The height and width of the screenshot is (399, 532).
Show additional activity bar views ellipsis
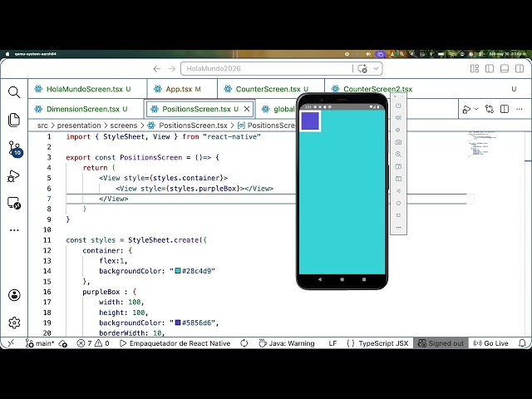click(14, 230)
